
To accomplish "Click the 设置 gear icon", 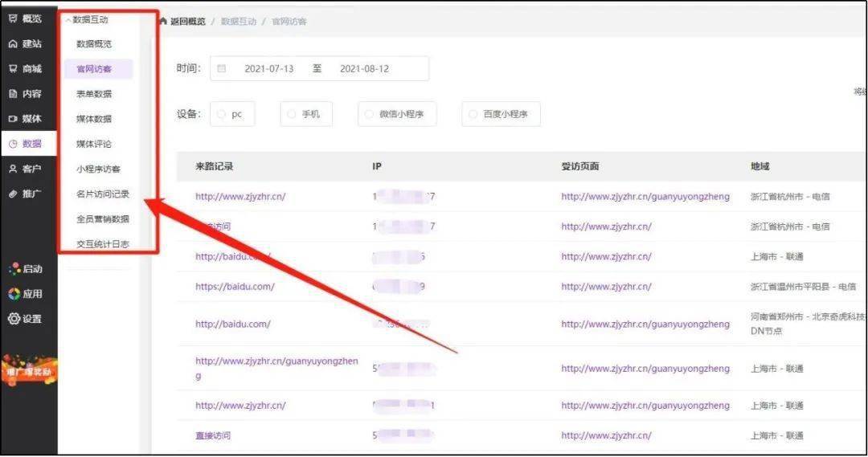I will point(14,319).
